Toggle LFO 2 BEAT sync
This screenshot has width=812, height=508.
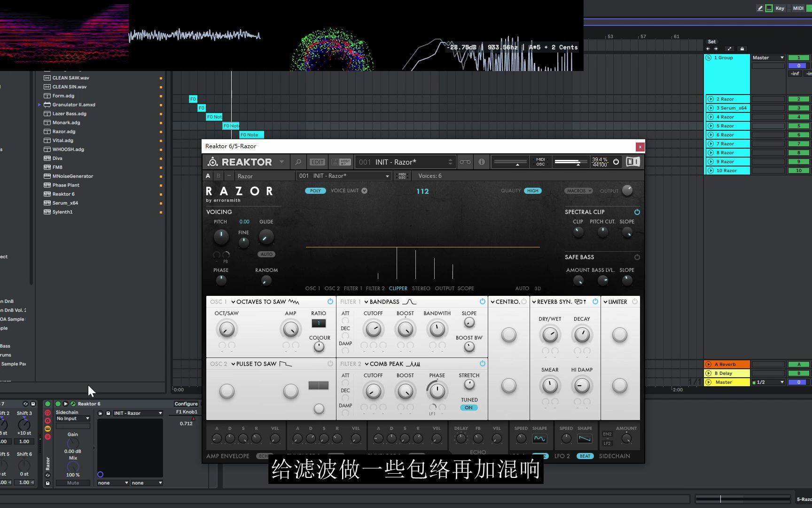pyautogui.click(x=585, y=456)
